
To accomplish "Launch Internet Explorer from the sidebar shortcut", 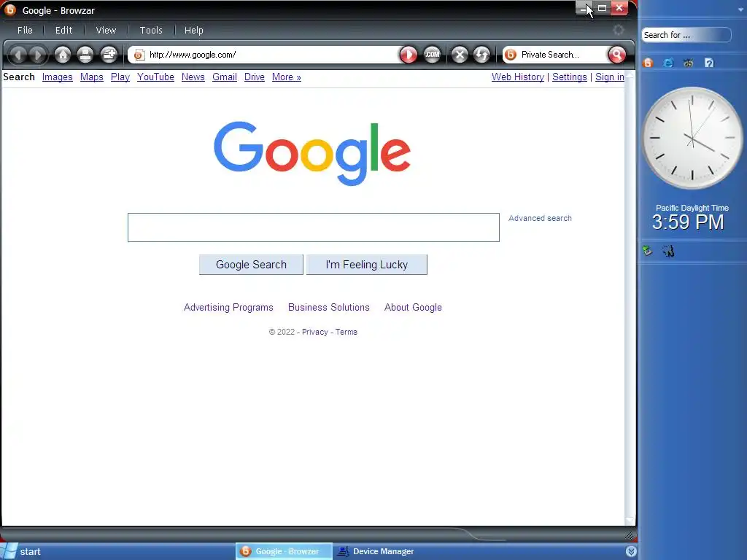I will click(668, 63).
